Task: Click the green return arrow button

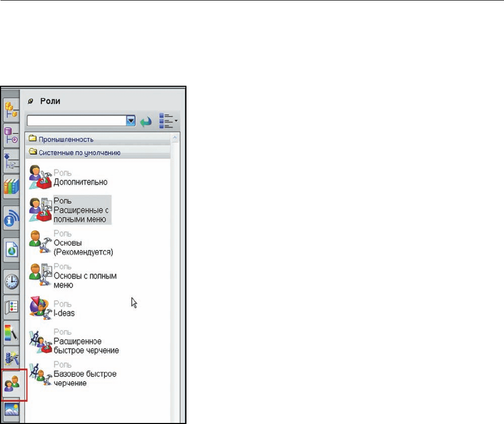Action: point(146,121)
